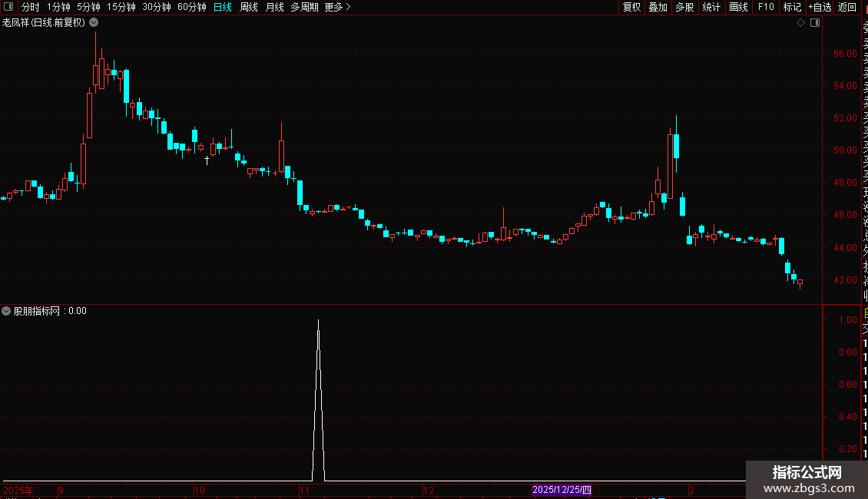Screen dimensions: 868x499
Task: Click the white indicator spike peak
Action: 318,321
